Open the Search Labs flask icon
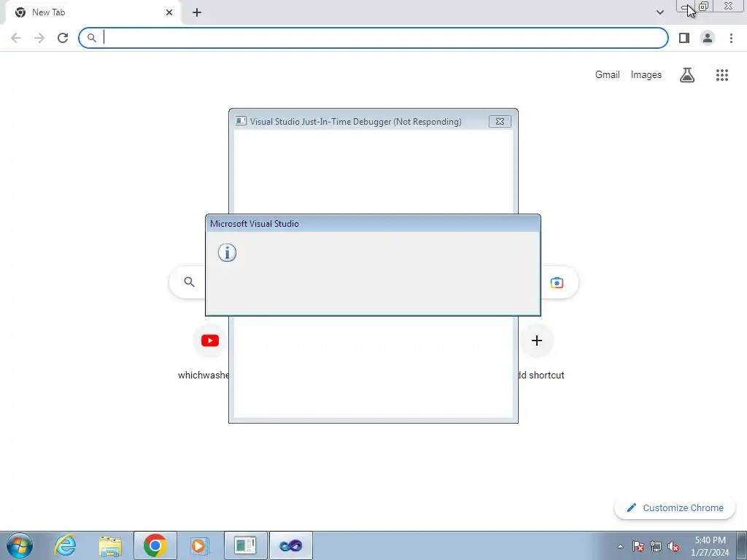Screen dimensions: 747x560 pos(687,75)
